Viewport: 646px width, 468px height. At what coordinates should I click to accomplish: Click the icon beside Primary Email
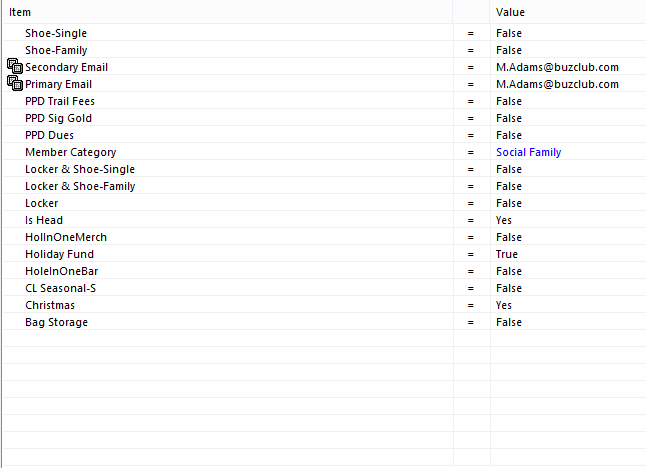(x=14, y=84)
